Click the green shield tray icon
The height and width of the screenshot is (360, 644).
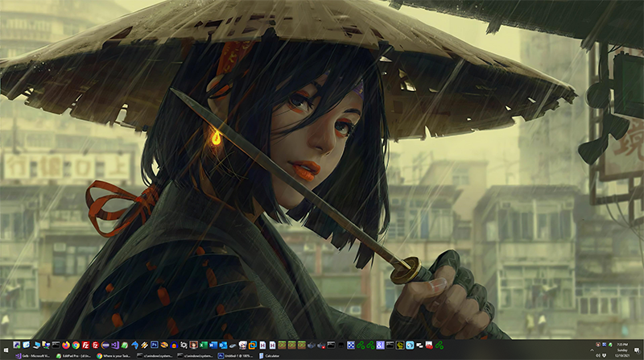click(x=610, y=345)
